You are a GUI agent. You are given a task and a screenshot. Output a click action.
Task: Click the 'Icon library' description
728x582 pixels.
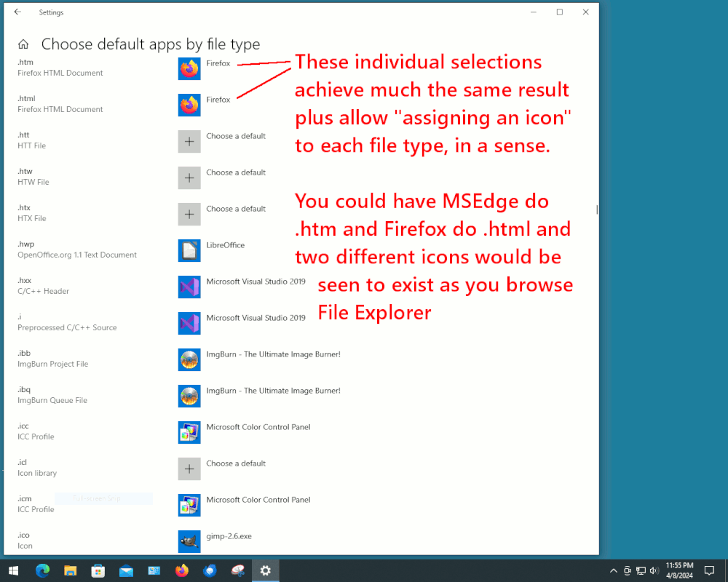[37, 473]
